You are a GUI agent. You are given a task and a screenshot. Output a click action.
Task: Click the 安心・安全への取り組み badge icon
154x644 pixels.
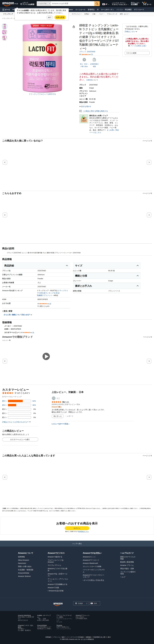(x=84, y=60)
